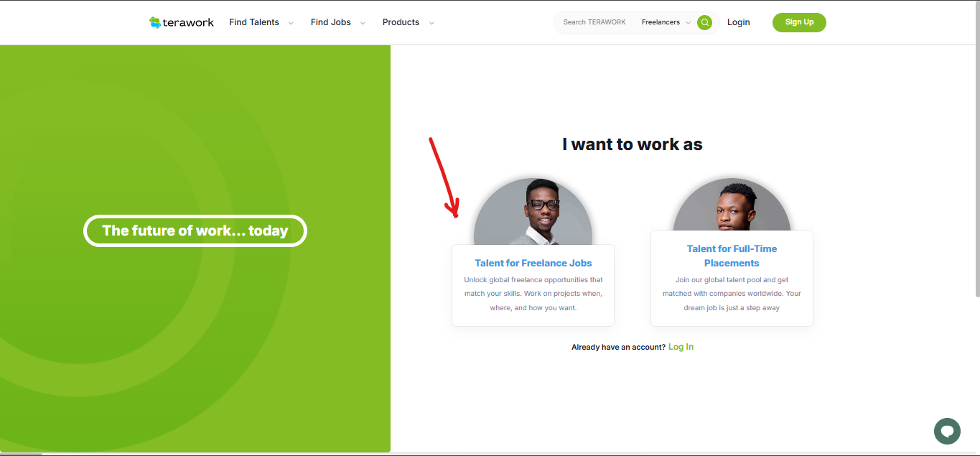
Task: Click the green search magnifier icon
Action: [705, 22]
